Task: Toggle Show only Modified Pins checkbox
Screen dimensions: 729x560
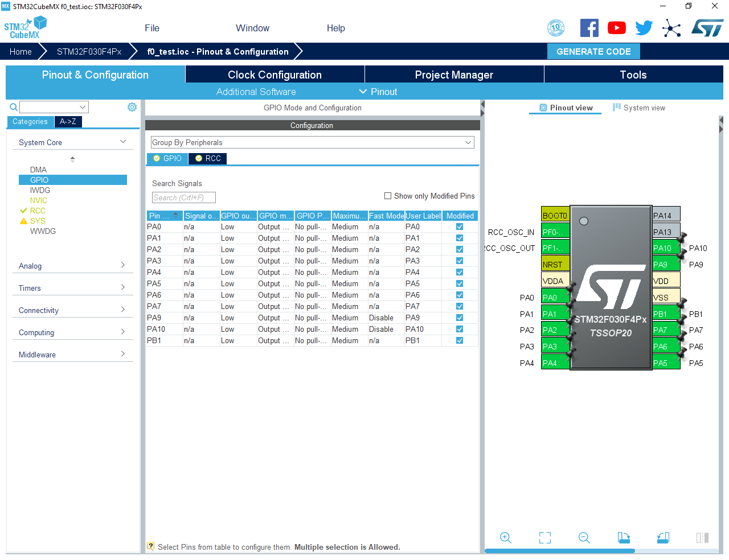Action: pos(388,196)
